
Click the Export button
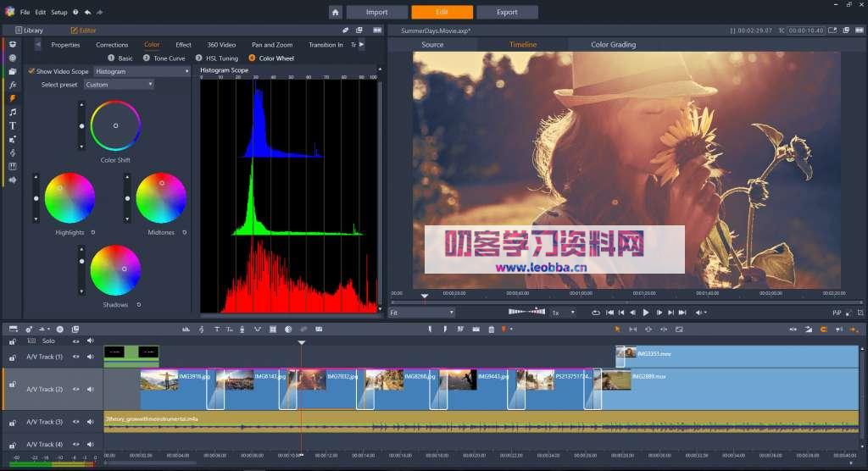tap(507, 12)
